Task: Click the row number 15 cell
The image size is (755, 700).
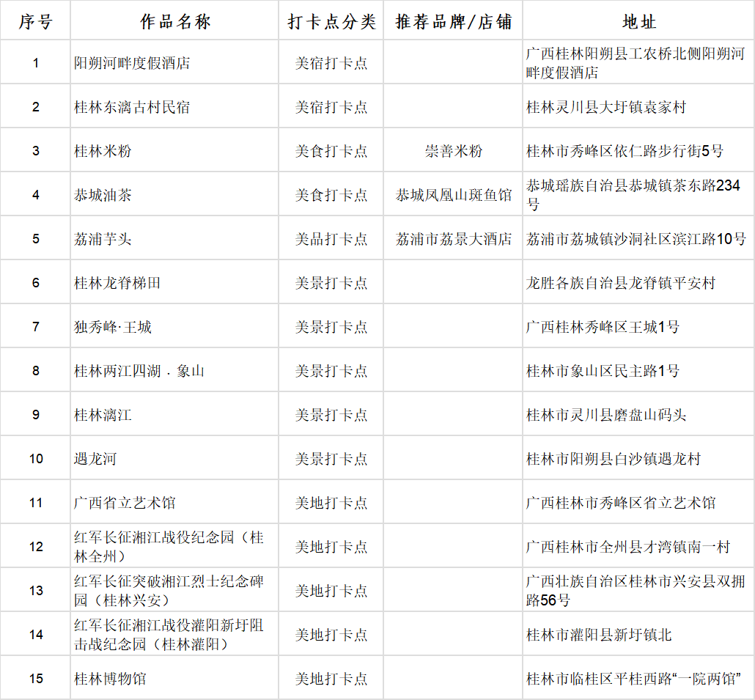Action: [x=36, y=678]
